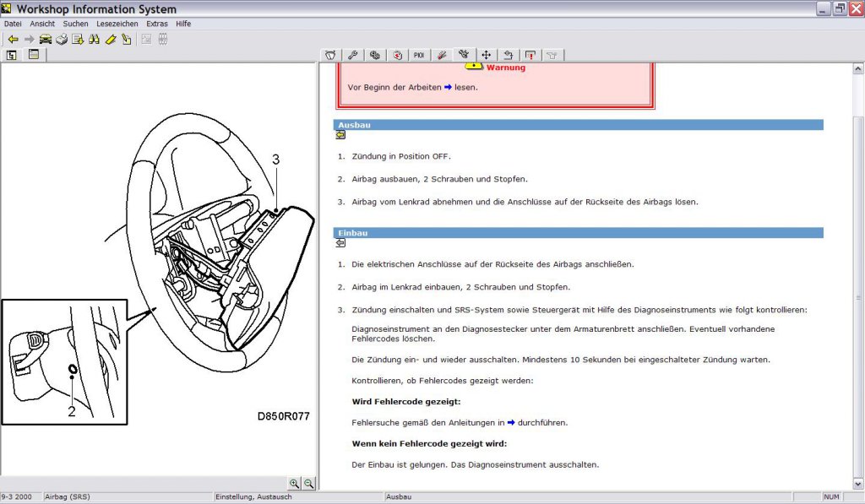Open vehicle selection via the car icon
865x504 pixels.
tap(46, 39)
